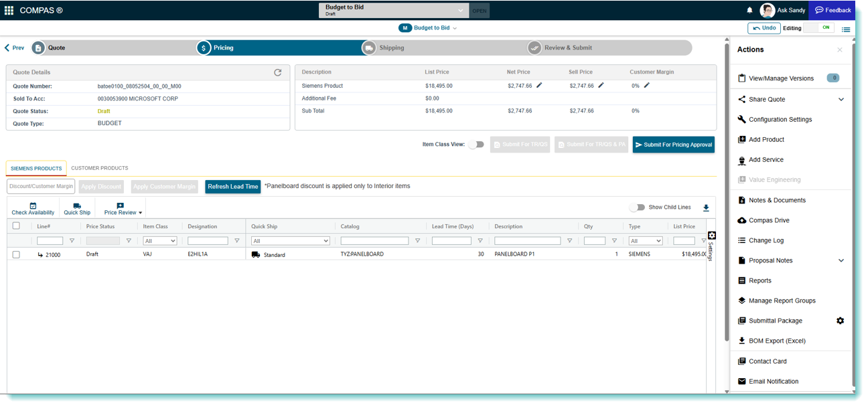Click filter icon for Catalog column
868x407 pixels.
pyautogui.click(x=417, y=241)
